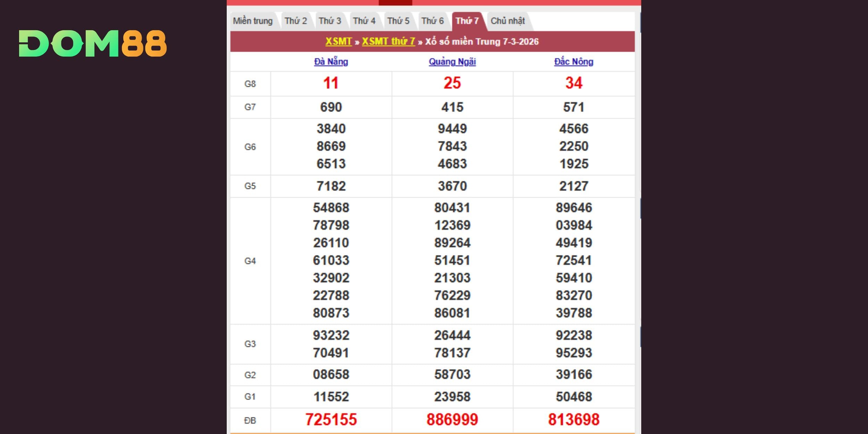868x434 pixels.
Task: Open the Thứ 5 tab
Action: [398, 21]
